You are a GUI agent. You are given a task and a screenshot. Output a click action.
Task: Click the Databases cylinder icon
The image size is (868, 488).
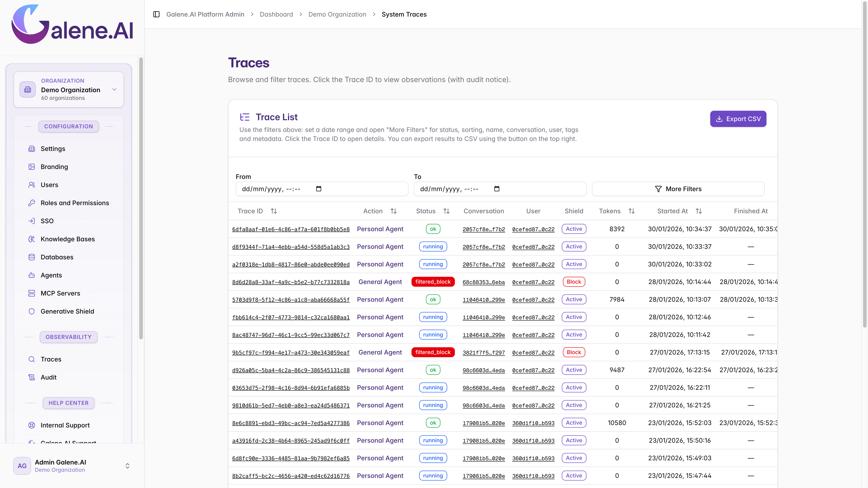pos(32,257)
